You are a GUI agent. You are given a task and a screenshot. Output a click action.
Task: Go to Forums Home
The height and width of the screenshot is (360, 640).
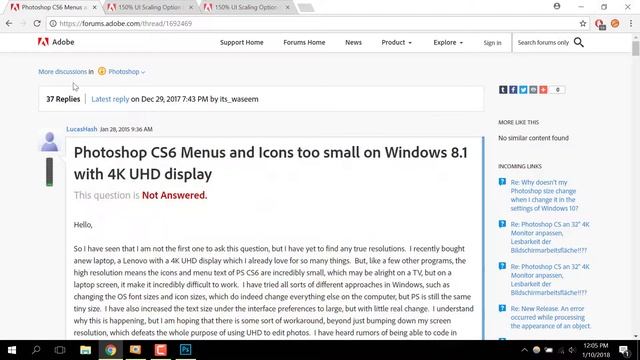point(304,42)
